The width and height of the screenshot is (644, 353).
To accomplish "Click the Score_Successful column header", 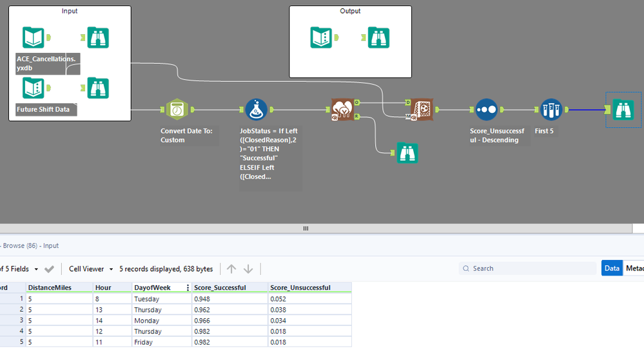I will 229,288.
